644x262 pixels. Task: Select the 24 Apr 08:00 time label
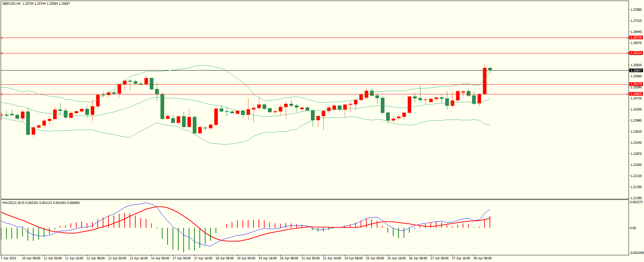[354, 258]
